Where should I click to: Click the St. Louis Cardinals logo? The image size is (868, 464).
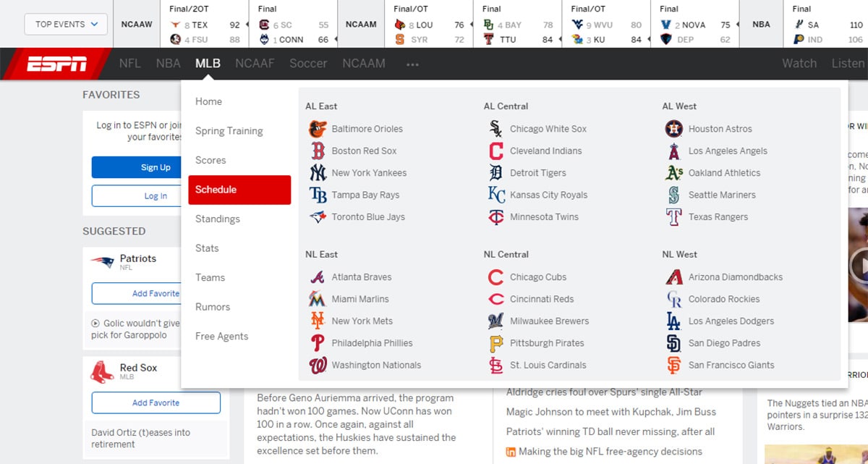(x=495, y=366)
